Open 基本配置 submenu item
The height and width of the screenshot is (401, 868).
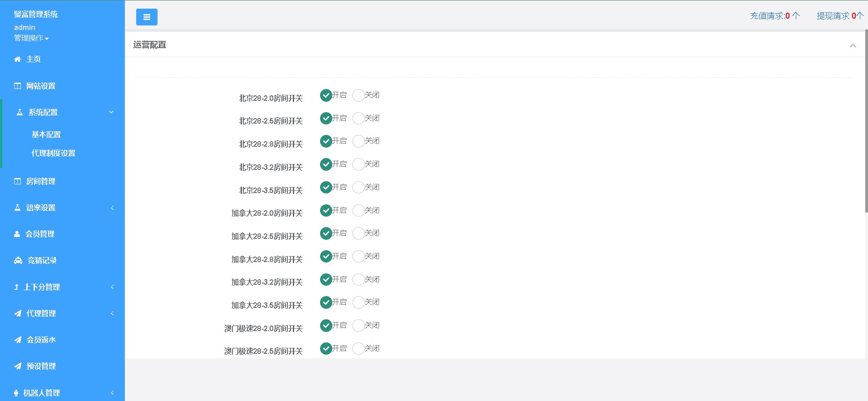point(46,134)
